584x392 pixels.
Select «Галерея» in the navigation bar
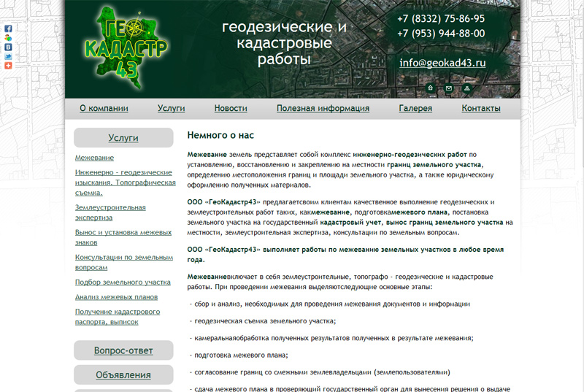tap(415, 109)
